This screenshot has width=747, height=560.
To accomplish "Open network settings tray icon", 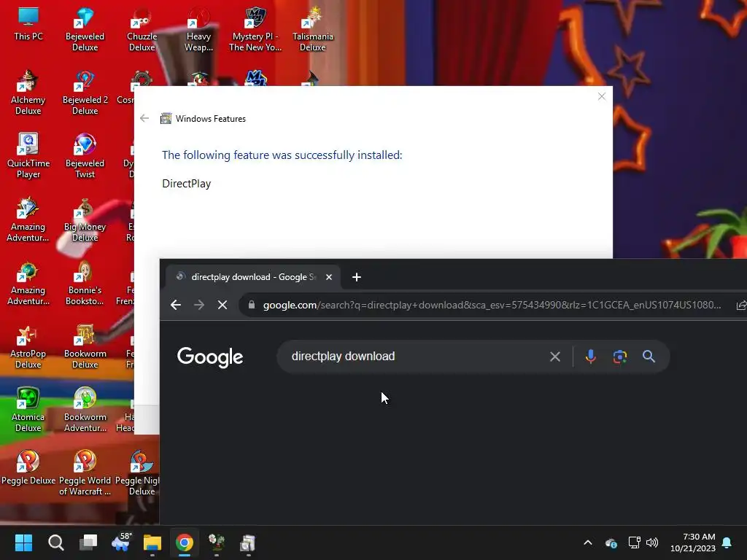I will point(634,542).
